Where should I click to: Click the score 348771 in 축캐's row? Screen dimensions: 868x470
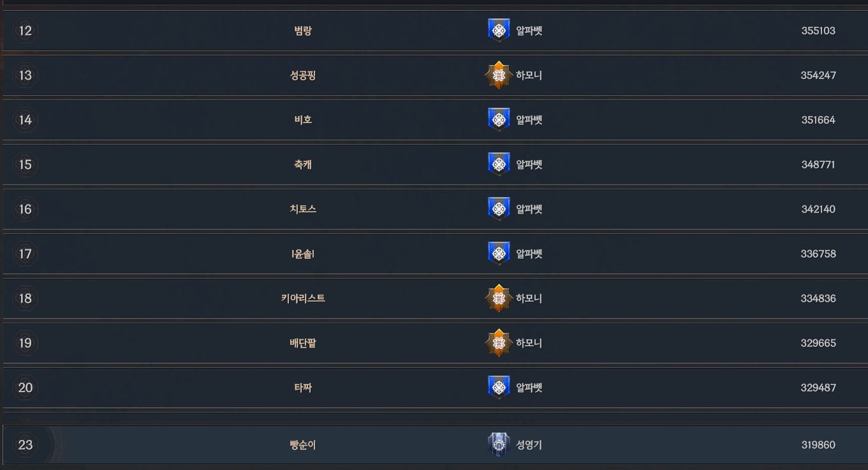[818, 165]
